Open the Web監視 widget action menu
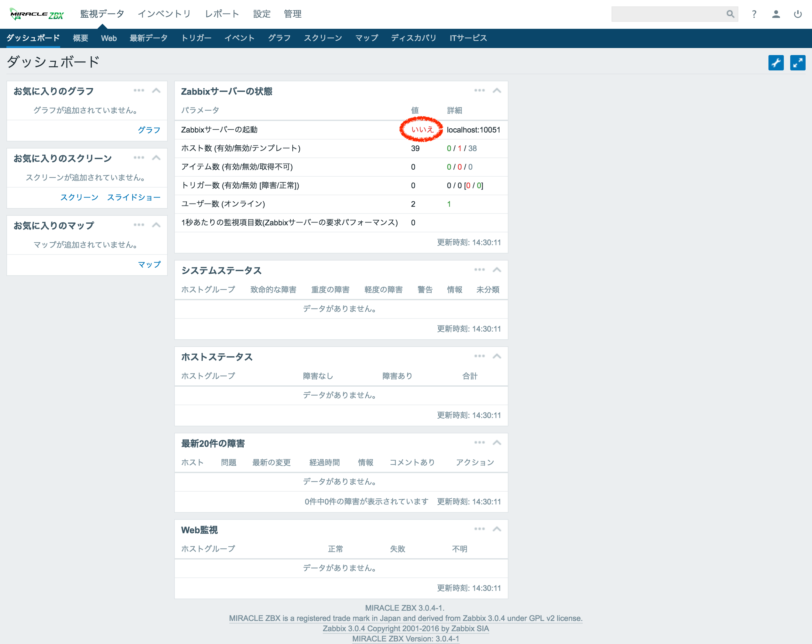This screenshot has height=644, width=812. 479,528
